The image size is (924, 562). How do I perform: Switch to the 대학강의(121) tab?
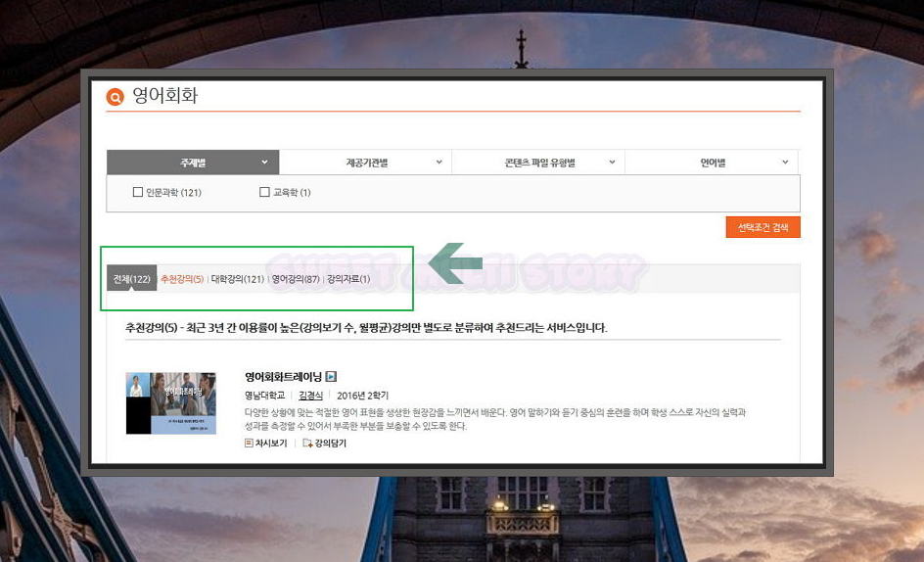[x=238, y=279]
